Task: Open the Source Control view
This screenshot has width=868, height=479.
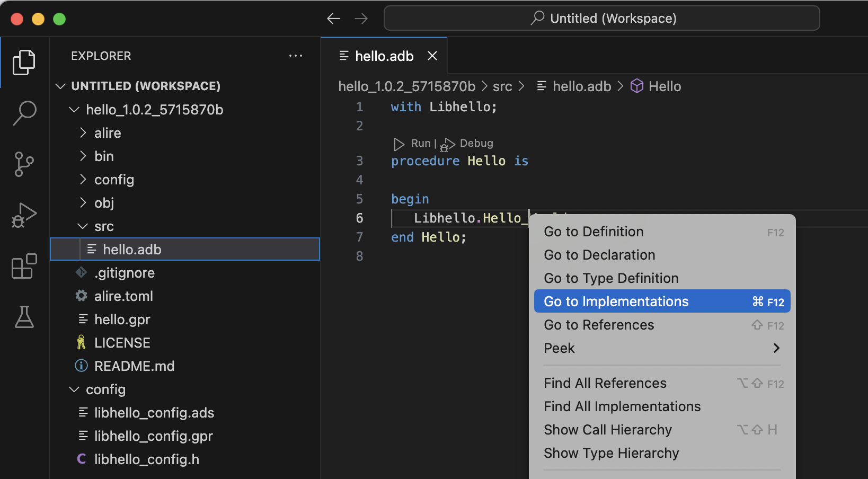Action: click(x=24, y=164)
